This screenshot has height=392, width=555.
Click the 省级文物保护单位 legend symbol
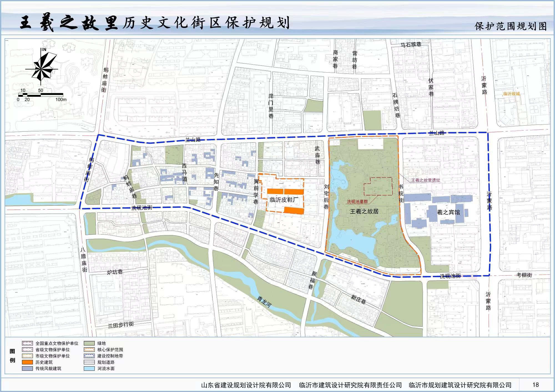pos(27,350)
